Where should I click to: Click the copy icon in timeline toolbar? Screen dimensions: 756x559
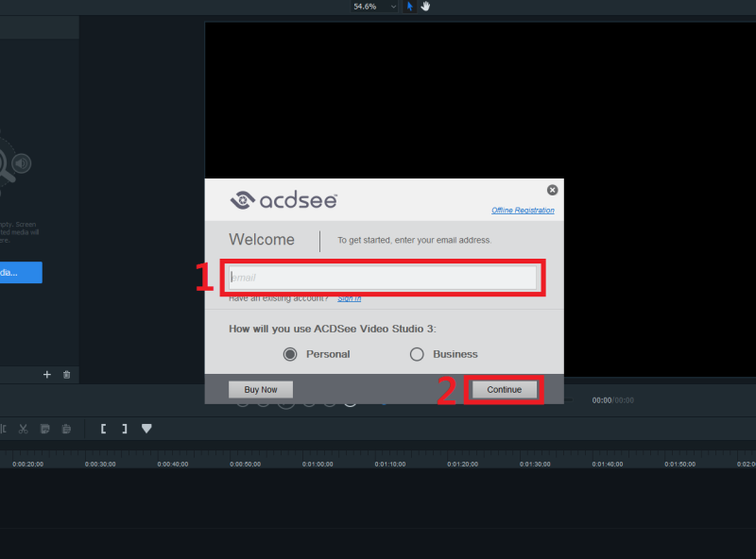[x=44, y=429]
